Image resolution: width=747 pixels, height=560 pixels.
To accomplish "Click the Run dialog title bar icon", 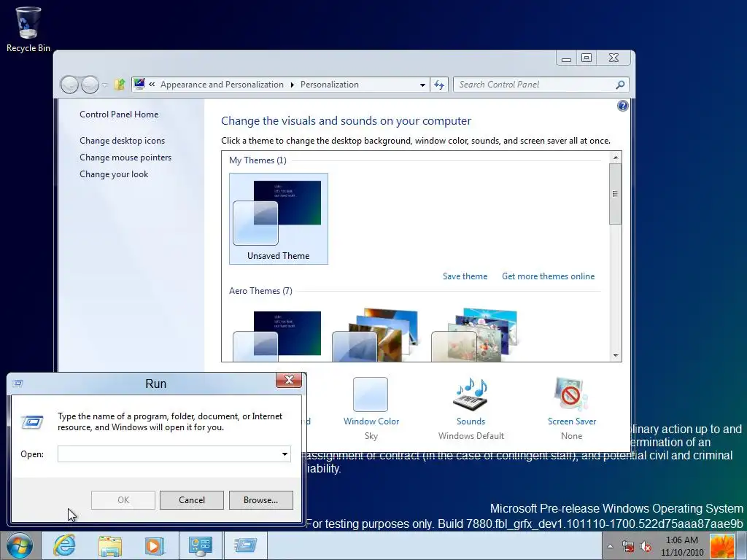I will coord(18,384).
